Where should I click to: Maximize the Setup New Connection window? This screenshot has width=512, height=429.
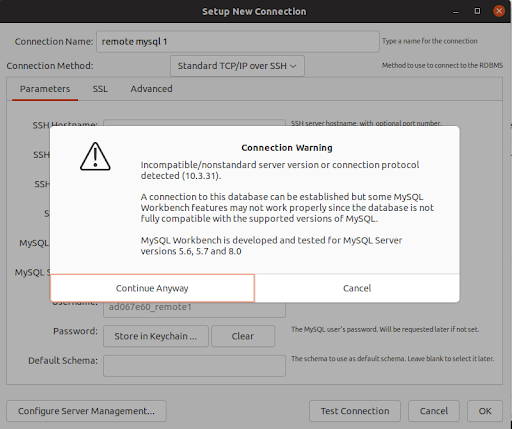[477, 11]
